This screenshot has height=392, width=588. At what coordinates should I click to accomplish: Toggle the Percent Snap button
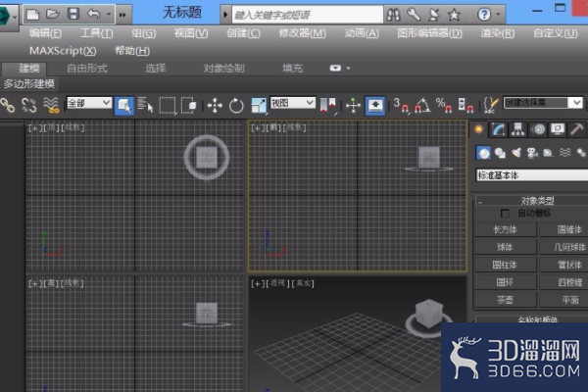(444, 106)
